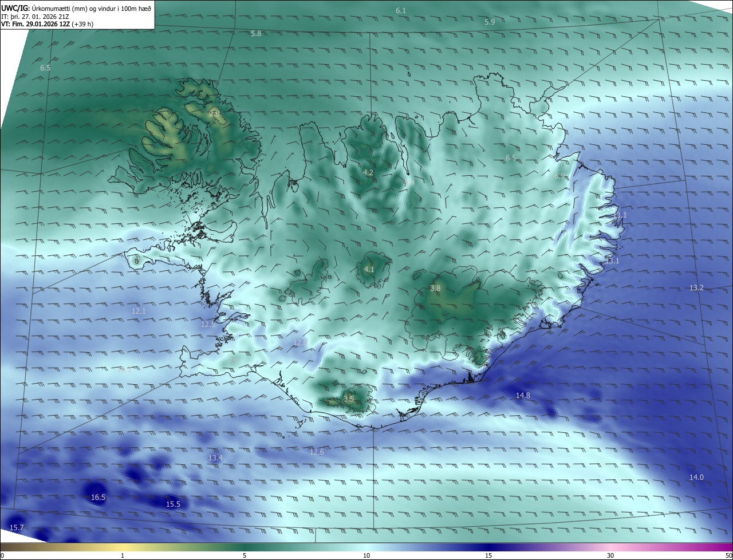The height and width of the screenshot is (560, 733).
Task: Click the 6.1 value at the top of the map
Action: click(401, 11)
